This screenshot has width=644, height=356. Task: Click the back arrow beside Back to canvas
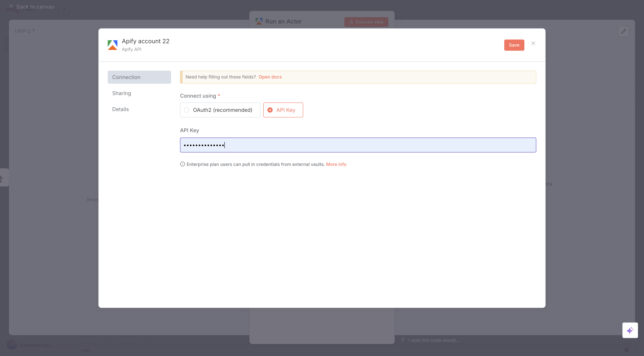[11, 6]
